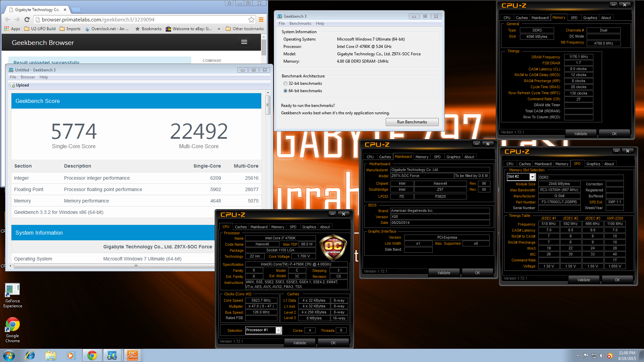Switch to Chrome taskbar button
Screen dimensions: 644x362
(x=92, y=355)
